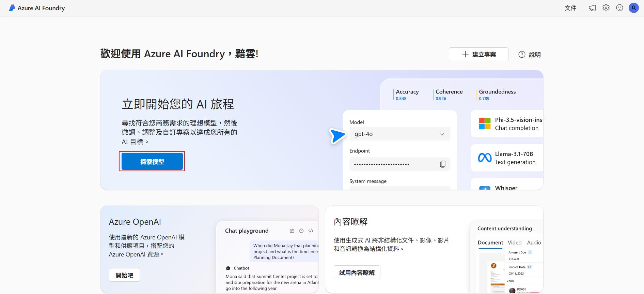Open the 文件 menu in header
Viewport: 644px width, 294px height.
[x=570, y=8]
